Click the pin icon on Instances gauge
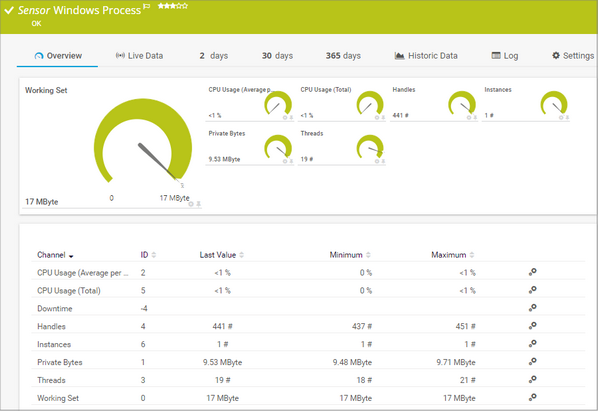This screenshot has width=598, height=411. click(567, 117)
